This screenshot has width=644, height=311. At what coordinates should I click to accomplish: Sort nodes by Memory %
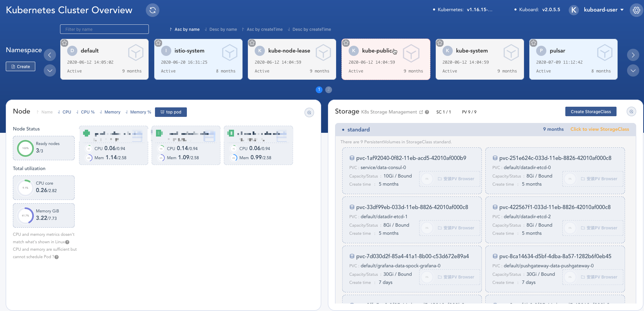(x=138, y=112)
